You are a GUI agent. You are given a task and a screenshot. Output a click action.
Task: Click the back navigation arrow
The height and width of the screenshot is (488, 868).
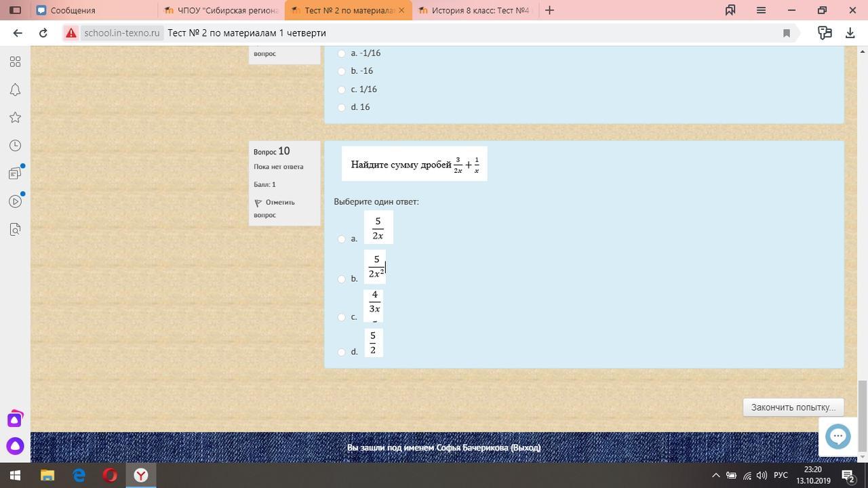[x=18, y=33]
